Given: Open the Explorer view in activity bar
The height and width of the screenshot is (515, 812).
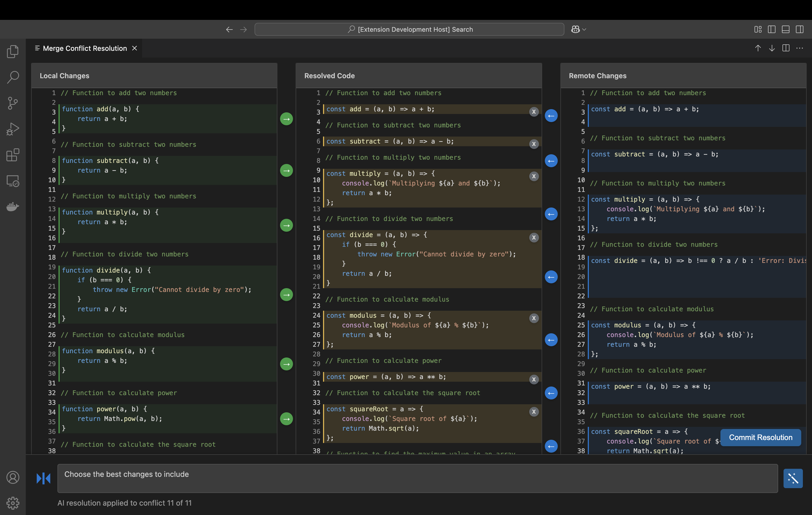Looking at the screenshot, I should (x=12, y=52).
